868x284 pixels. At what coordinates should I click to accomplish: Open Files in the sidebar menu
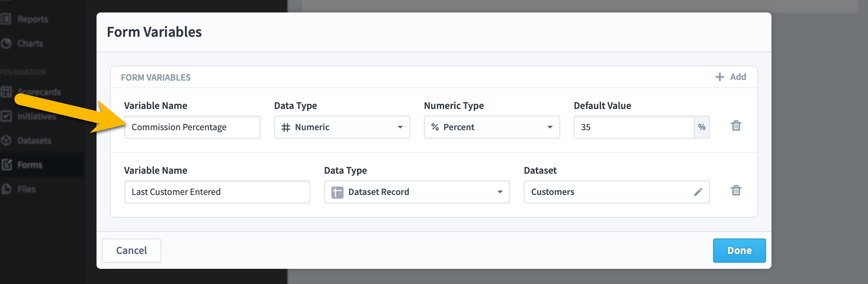[26, 189]
